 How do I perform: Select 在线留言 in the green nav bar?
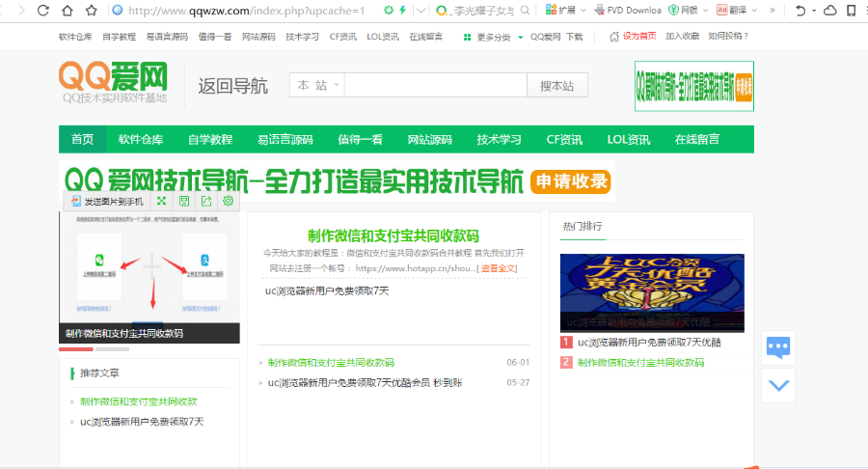[x=697, y=139]
